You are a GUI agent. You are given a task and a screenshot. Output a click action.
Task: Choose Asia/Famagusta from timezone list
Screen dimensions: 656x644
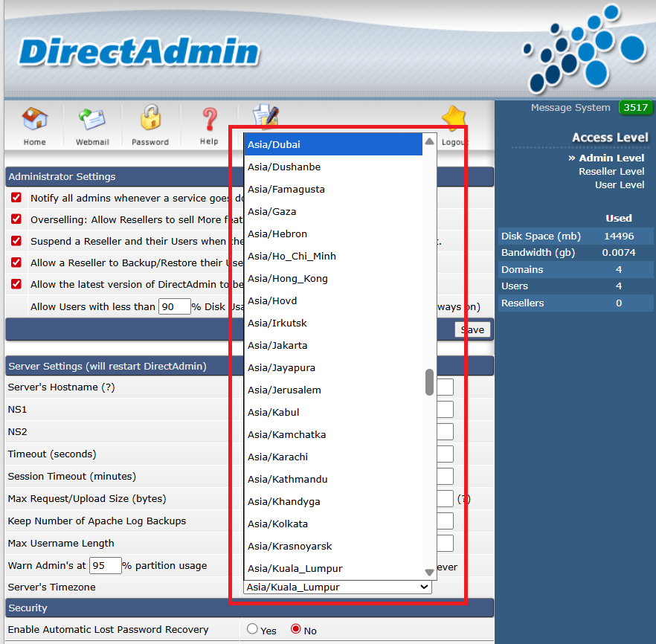coord(333,189)
